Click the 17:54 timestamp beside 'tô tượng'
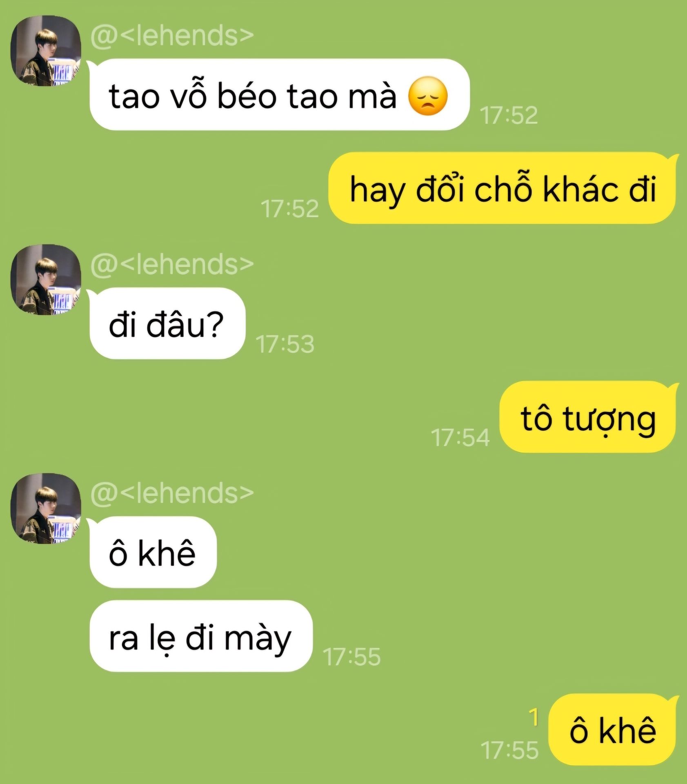 (x=460, y=437)
